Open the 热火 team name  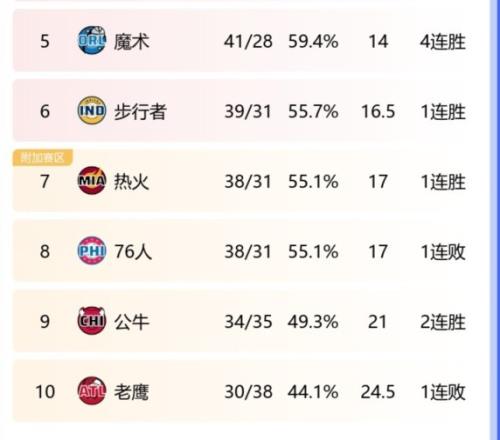click(131, 182)
